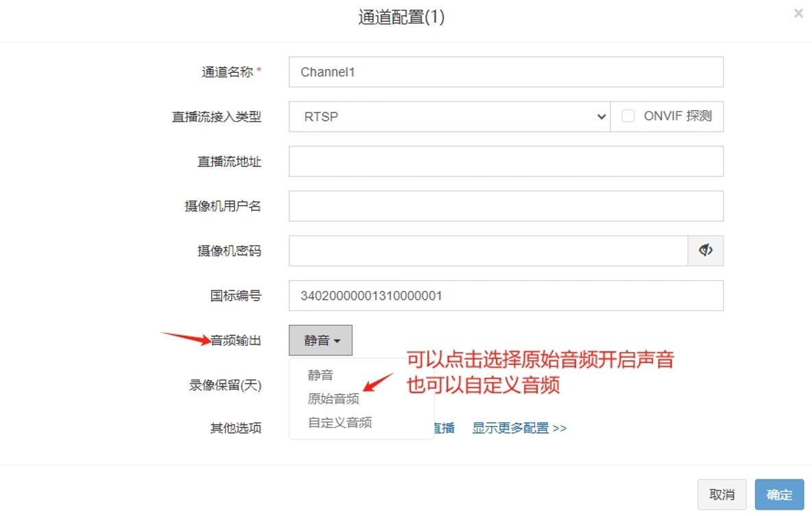This screenshot has width=812, height=516.
Task: Select 自定义音频 from the audio menu
Action: pos(339,422)
